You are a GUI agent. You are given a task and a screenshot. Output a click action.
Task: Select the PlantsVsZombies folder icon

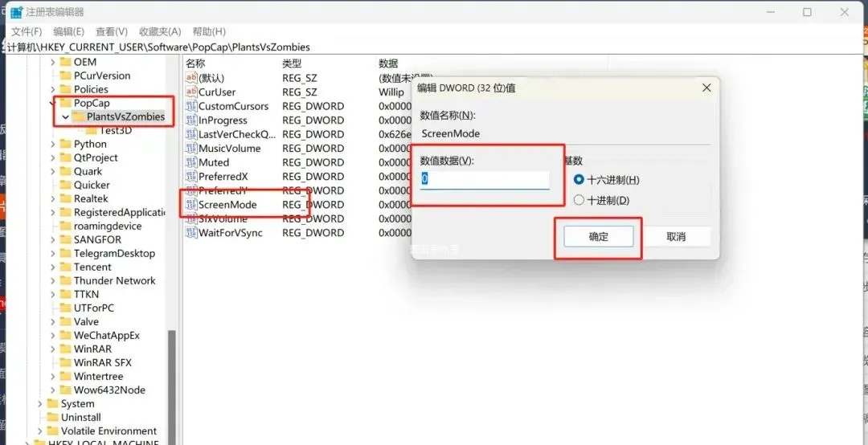(x=79, y=116)
